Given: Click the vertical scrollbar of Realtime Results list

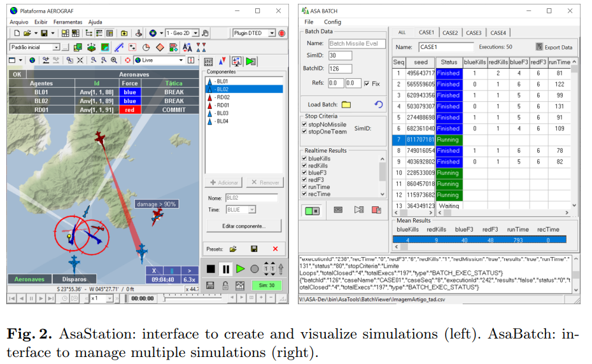Looking at the screenshot, I should pyautogui.click(x=383, y=176).
